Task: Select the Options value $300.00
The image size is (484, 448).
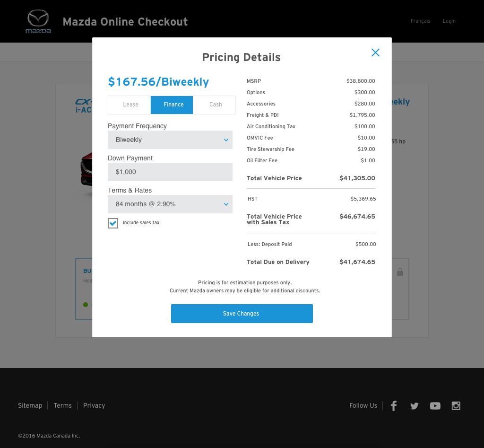Action: [x=364, y=92]
